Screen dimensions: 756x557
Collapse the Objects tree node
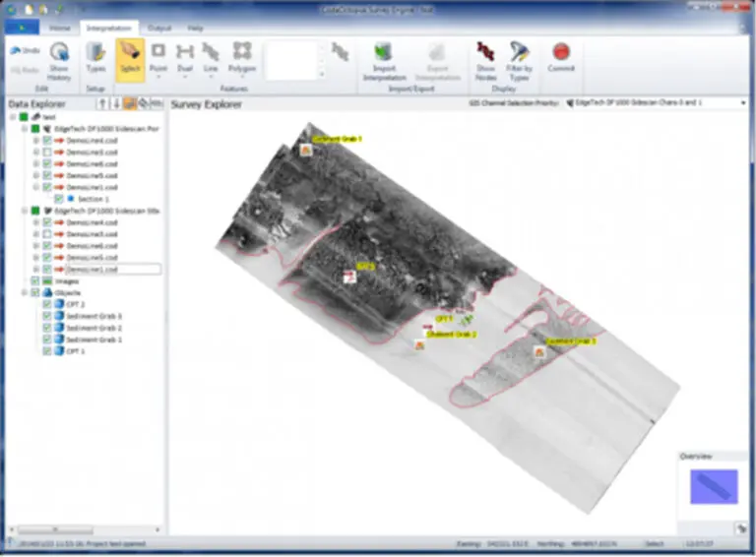(25, 293)
